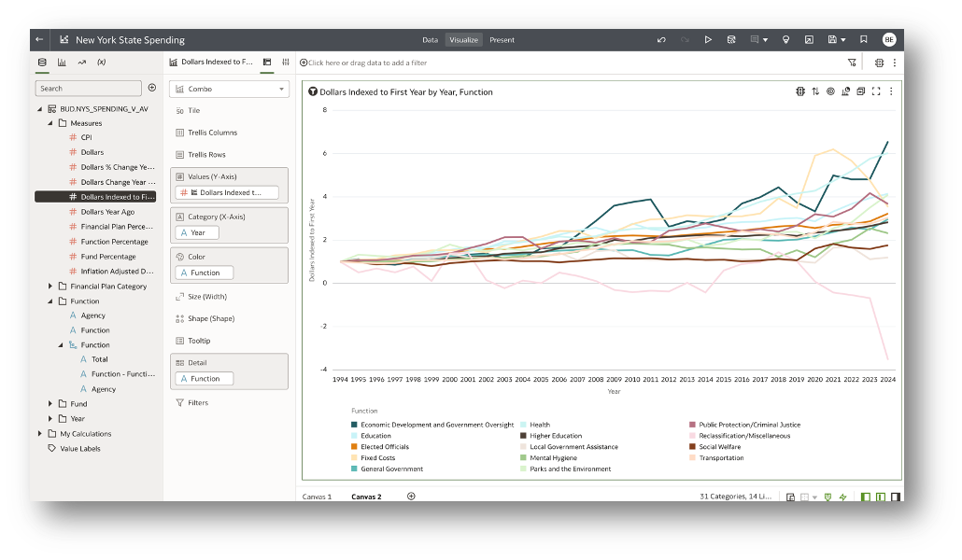Open the insights lightbulb icon
Image resolution: width=962 pixels, height=560 pixels.
(785, 39)
